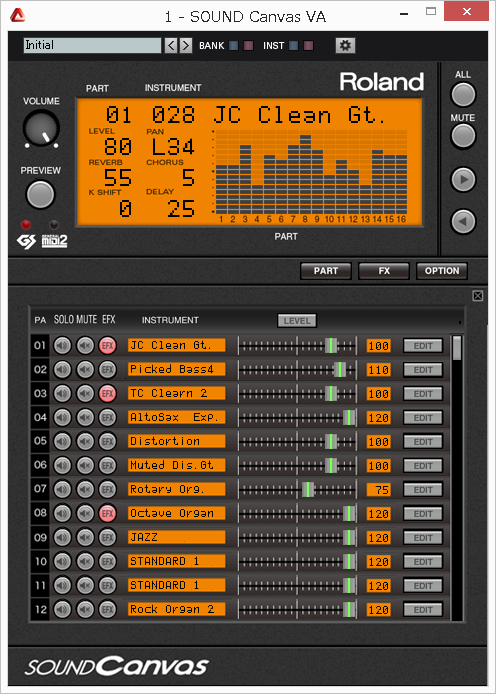The image size is (496, 694).
Task: Click the blue BANK square
Action: point(234,45)
